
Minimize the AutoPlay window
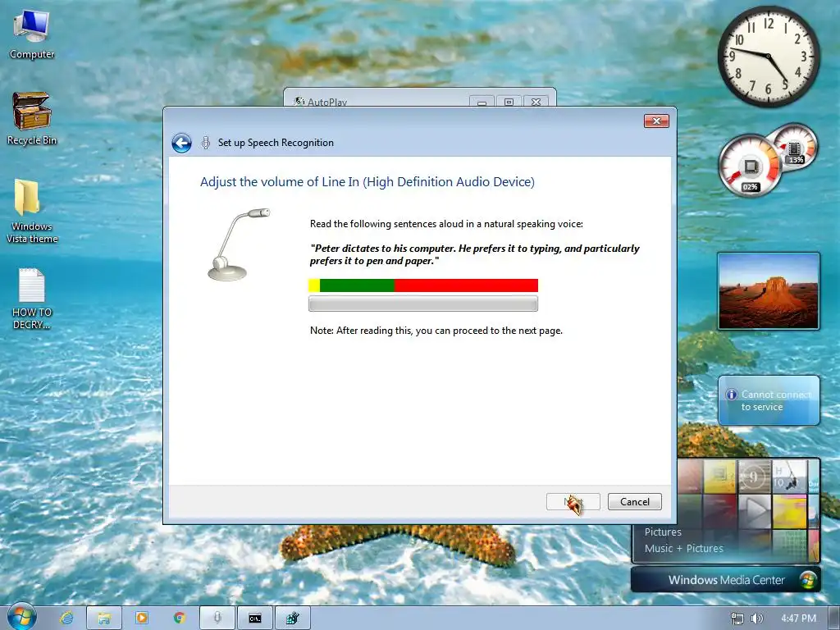482,102
